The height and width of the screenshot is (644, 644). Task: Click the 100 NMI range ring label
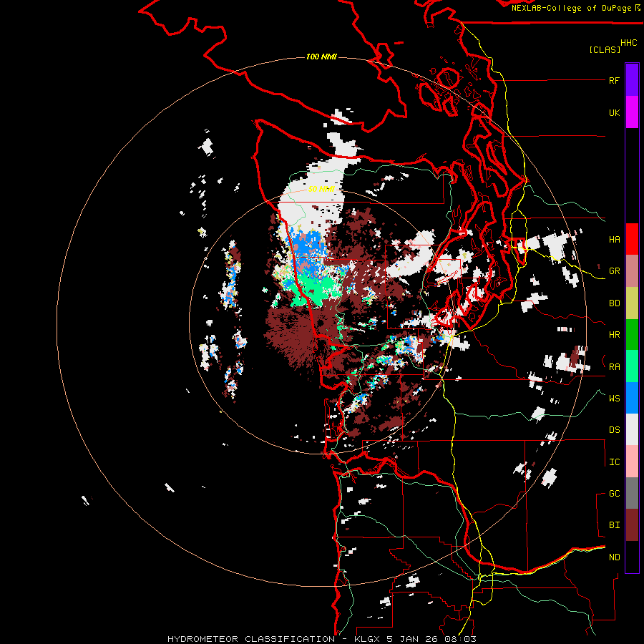(321, 57)
